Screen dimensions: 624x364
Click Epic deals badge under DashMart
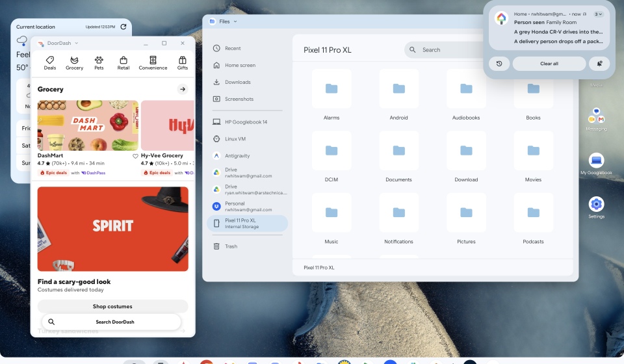[53, 173]
